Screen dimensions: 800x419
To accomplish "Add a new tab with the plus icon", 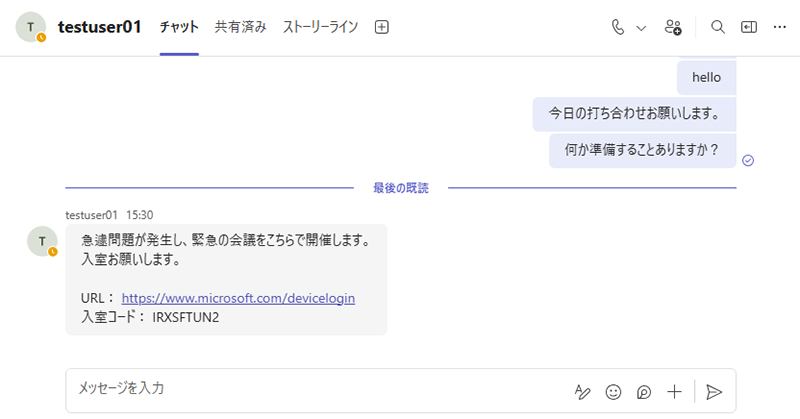I will point(381,27).
